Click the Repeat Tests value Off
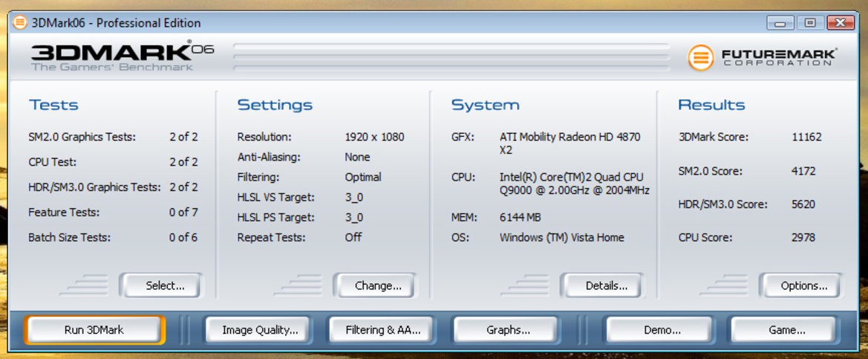Viewport: 868px width, 359px height. coord(353,237)
